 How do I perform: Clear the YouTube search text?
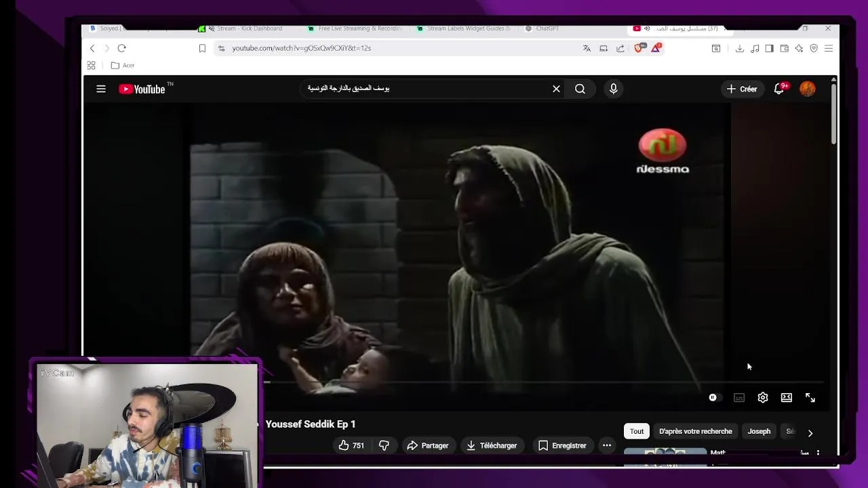pyautogui.click(x=556, y=89)
